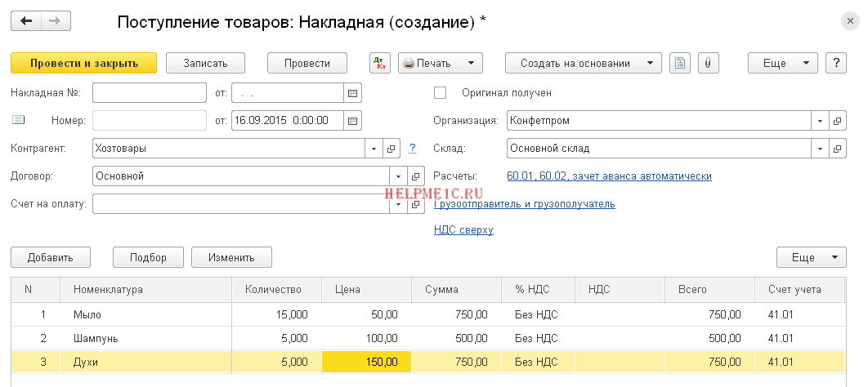This screenshot has width=868, height=387.
Task: Enable the Оригинал получен checkbox
Action: tap(441, 93)
